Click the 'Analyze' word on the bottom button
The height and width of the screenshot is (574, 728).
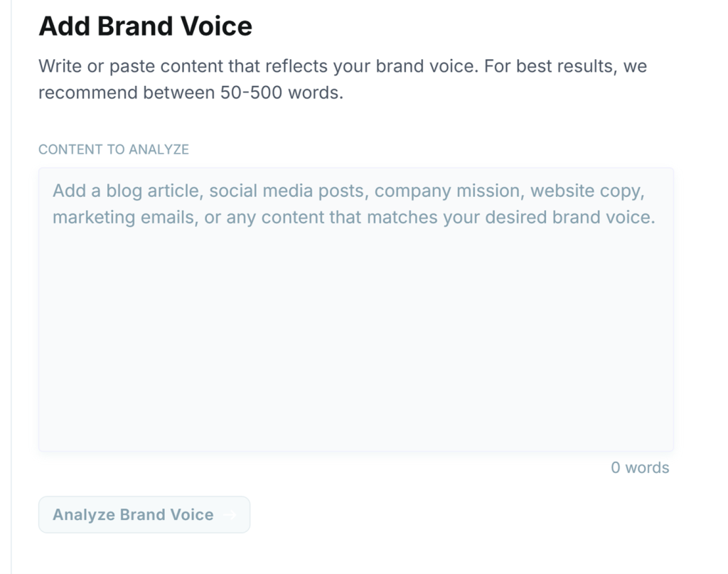pos(83,514)
